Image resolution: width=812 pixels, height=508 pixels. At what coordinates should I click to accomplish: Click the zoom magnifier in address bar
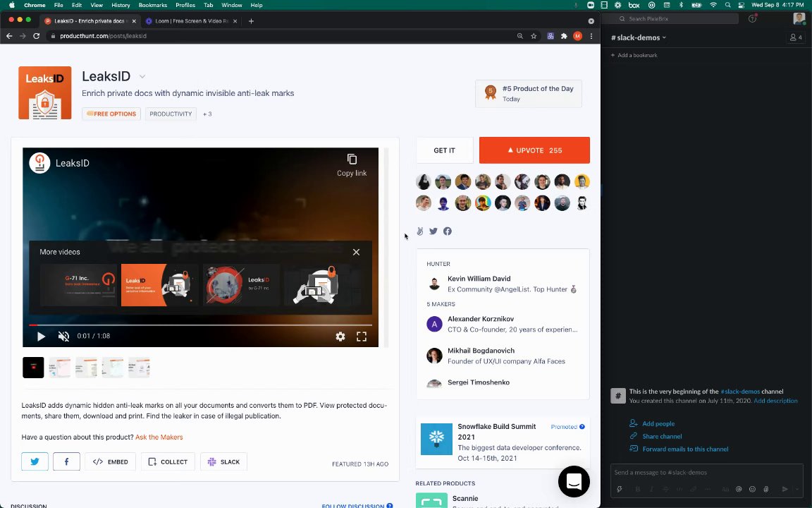(520, 36)
